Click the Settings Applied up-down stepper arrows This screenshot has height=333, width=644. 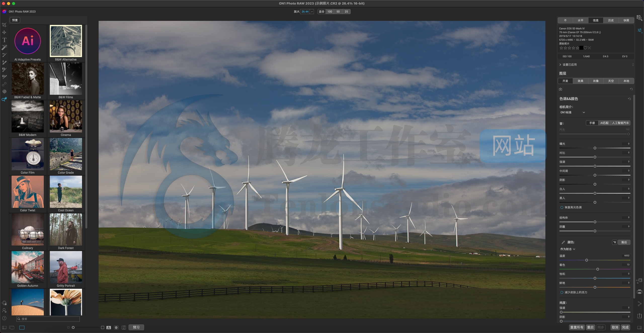tap(633, 65)
